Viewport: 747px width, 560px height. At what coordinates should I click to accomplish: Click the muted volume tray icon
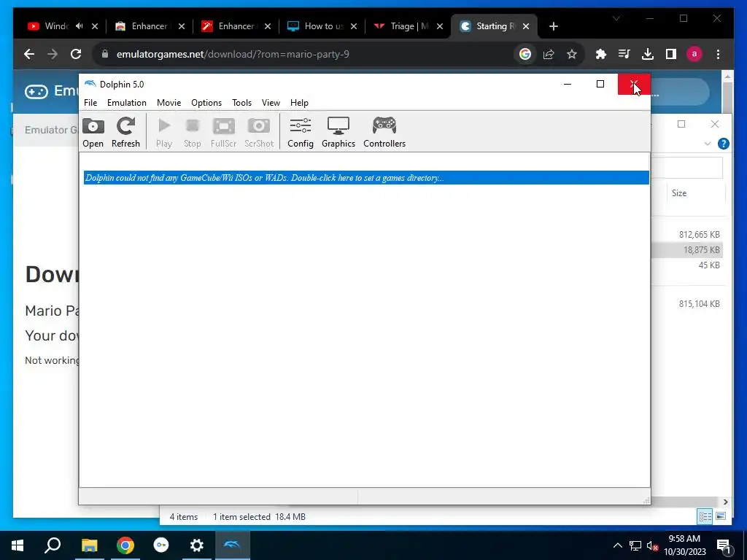[652, 545]
